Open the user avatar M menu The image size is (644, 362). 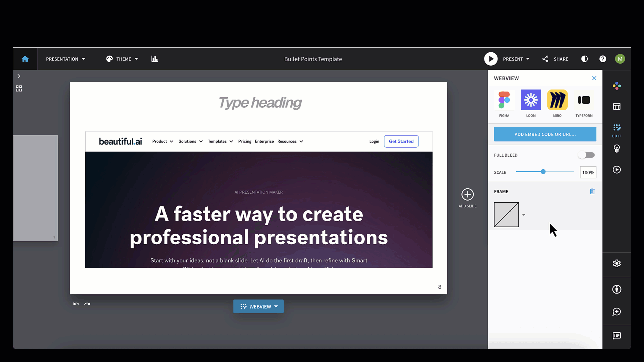pos(620,59)
